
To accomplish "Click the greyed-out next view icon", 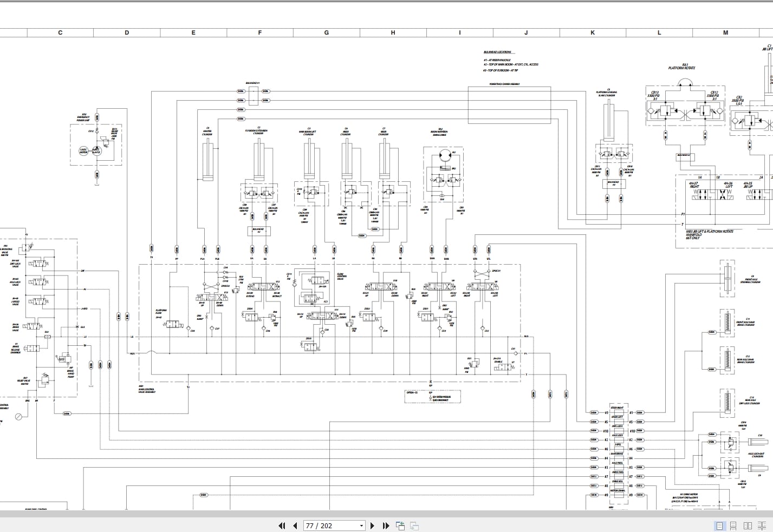I will tap(414, 526).
